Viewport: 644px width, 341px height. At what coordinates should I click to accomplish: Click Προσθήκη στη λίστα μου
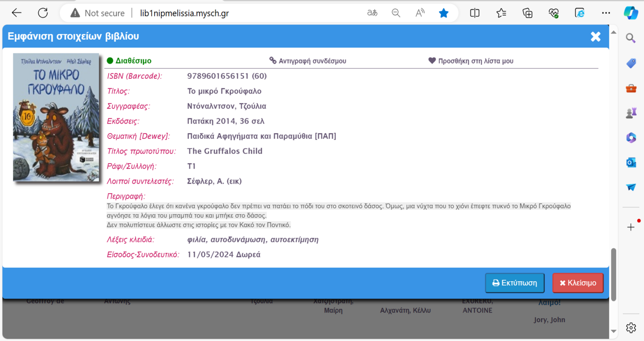coord(471,61)
